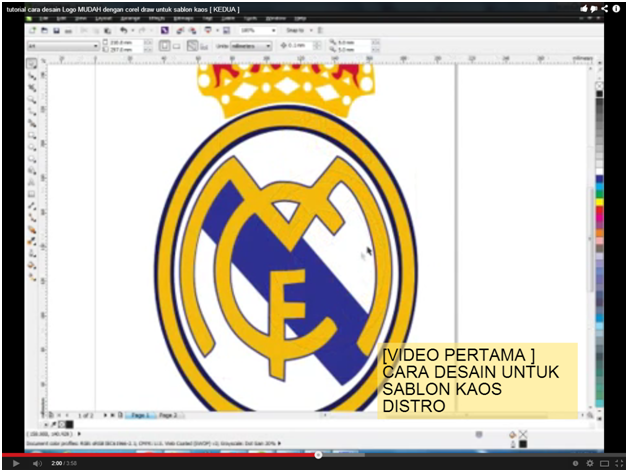Activate the Zoom tool in the toolbox
This screenshot has height=472, width=628.
32,99
